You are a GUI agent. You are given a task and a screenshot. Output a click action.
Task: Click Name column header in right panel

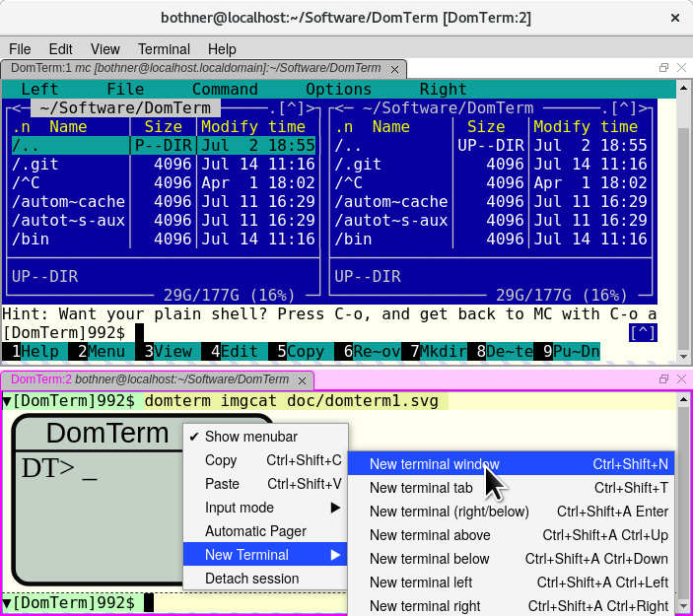(391, 127)
